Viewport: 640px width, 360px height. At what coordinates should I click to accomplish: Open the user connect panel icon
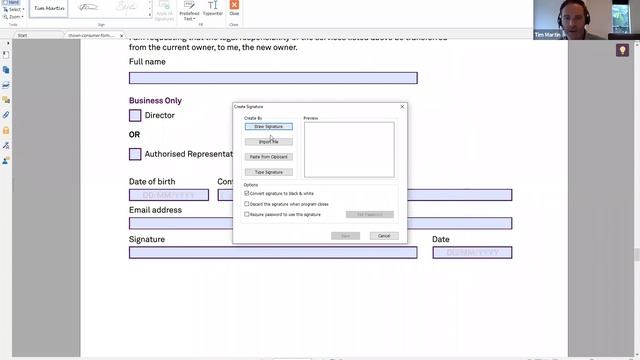[6, 161]
